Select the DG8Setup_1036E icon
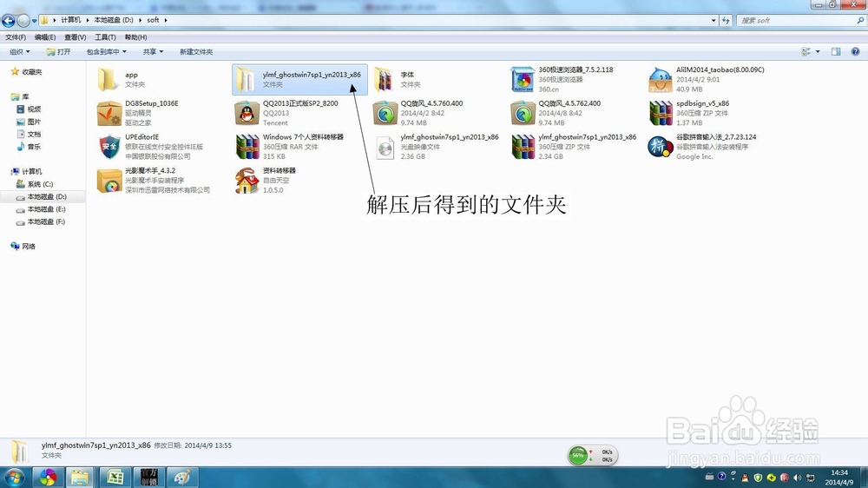The height and width of the screenshot is (488, 868). pos(109,114)
